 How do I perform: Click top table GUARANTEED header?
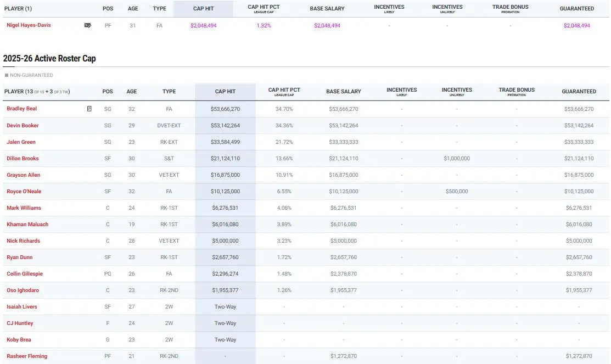(577, 9)
